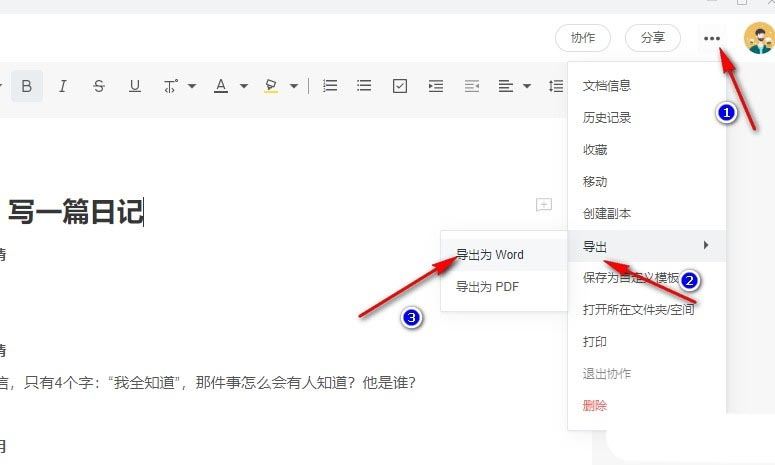Choose 导出为 Word
The width and height of the screenshot is (775, 465).
504,255
